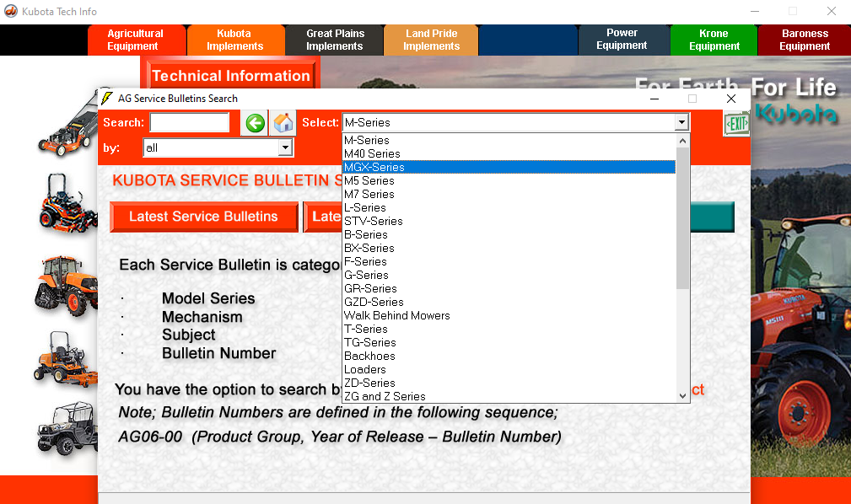Click the dropdown list scrollbar down arrow

coord(683,396)
